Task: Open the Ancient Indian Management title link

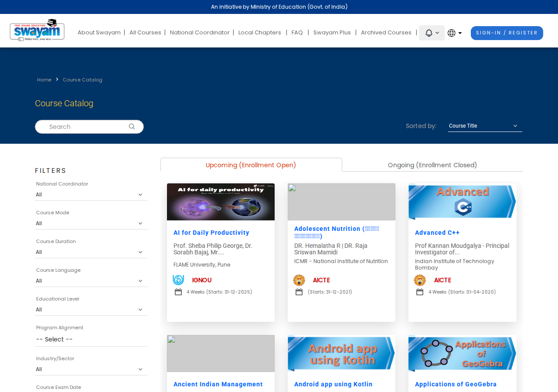Action: (218, 385)
